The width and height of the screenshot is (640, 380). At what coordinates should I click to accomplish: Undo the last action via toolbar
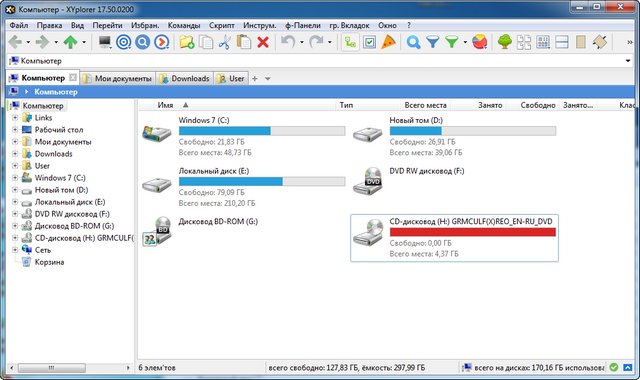click(x=288, y=42)
